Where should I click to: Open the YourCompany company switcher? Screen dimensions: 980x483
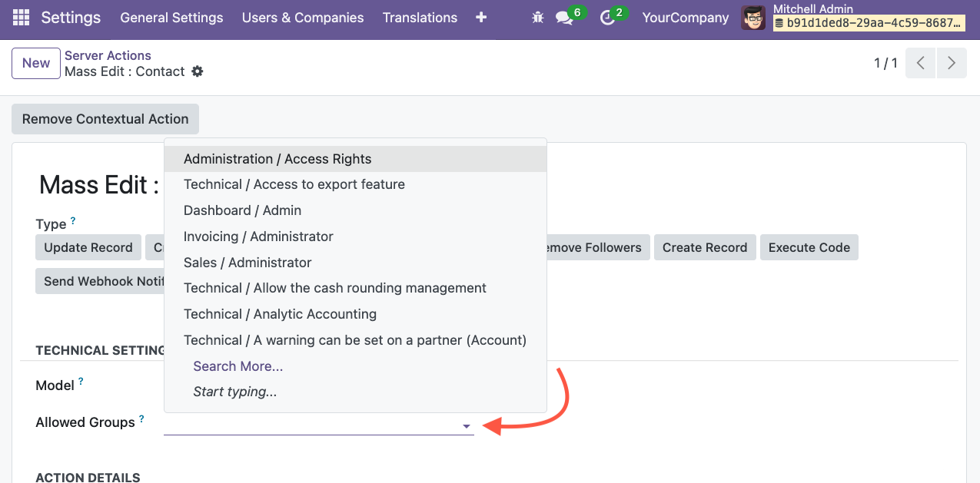coord(686,17)
